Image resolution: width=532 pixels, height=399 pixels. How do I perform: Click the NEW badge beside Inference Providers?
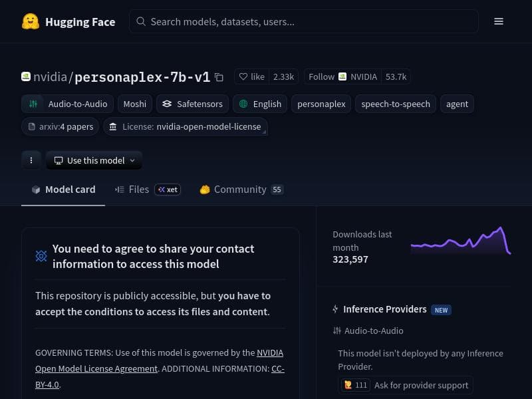(441, 310)
